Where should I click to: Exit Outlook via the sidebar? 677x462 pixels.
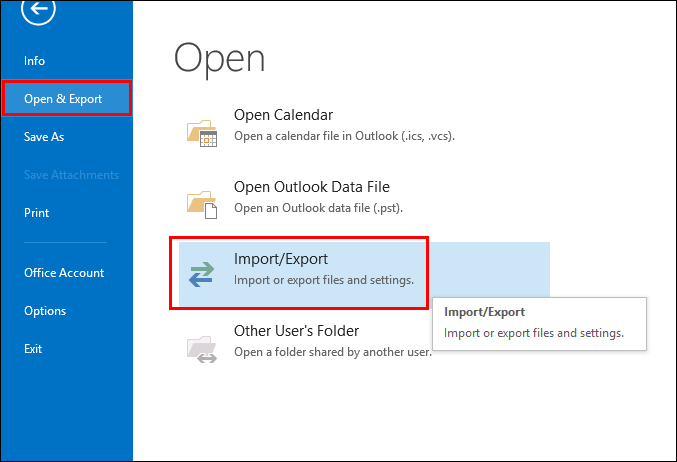point(33,349)
